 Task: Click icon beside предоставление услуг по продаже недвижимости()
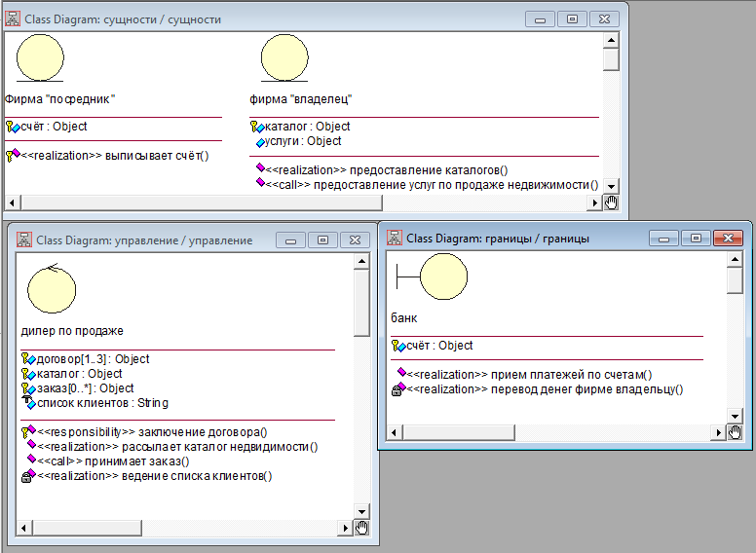(260, 182)
